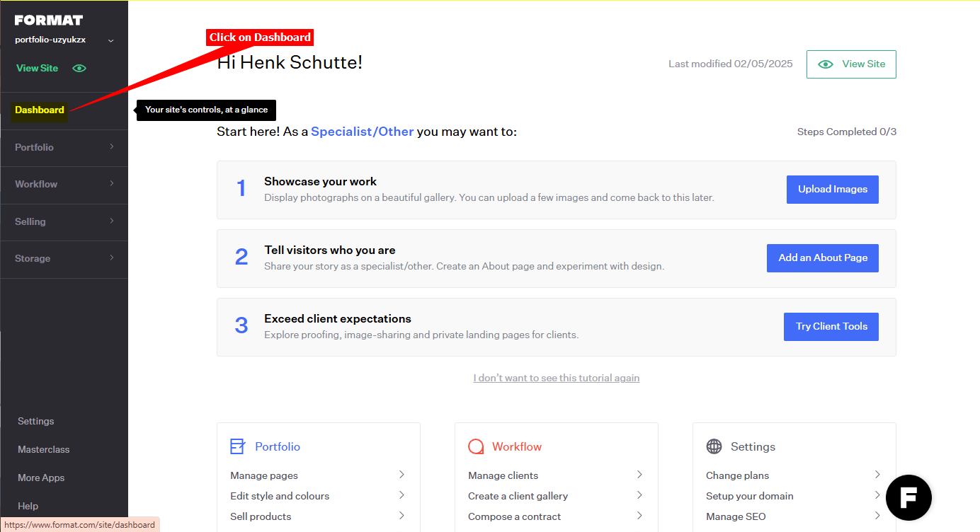Open the Settings card heading
This screenshot has height=532, width=980.
pos(753,446)
